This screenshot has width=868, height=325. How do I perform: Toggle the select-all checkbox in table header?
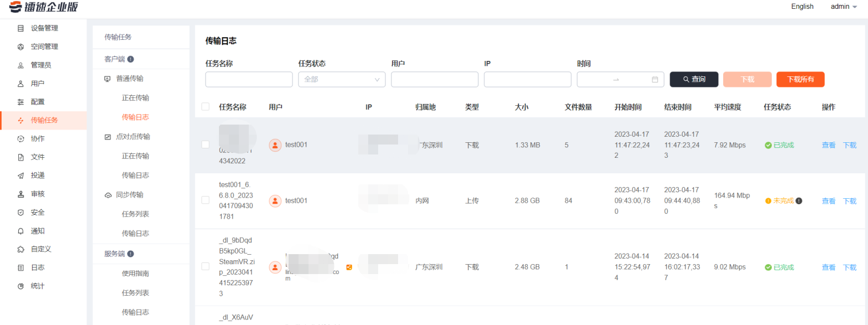(205, 107)
